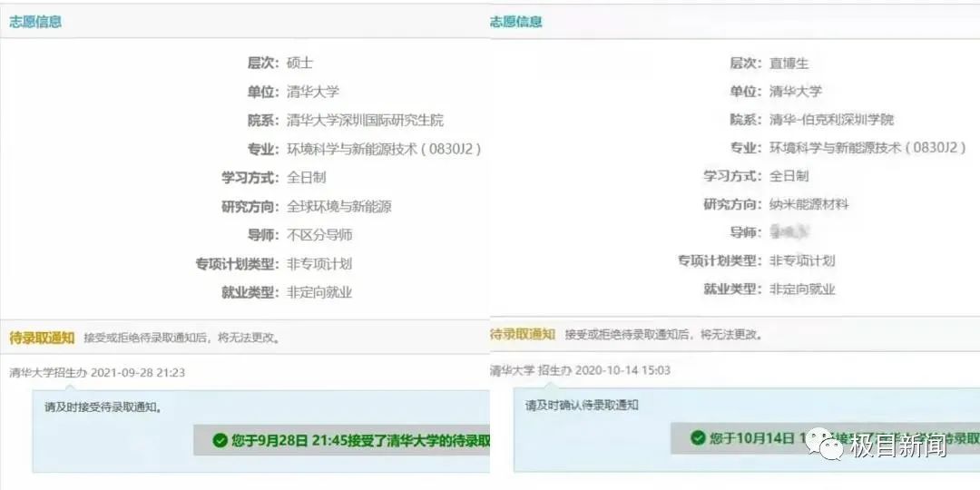
Task: Click the 待录取通知 heading in the 直博生 panel
Action: point(523,334)
